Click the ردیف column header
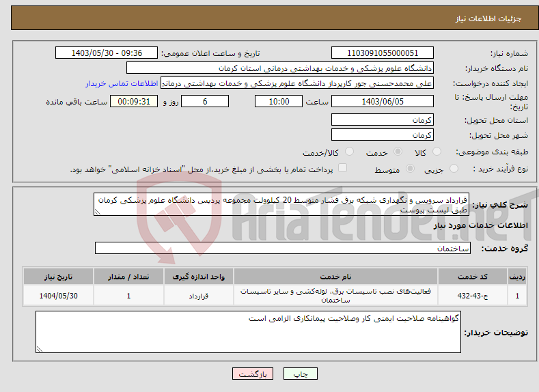Screen dimensions: 539x392 pos(517,277)
